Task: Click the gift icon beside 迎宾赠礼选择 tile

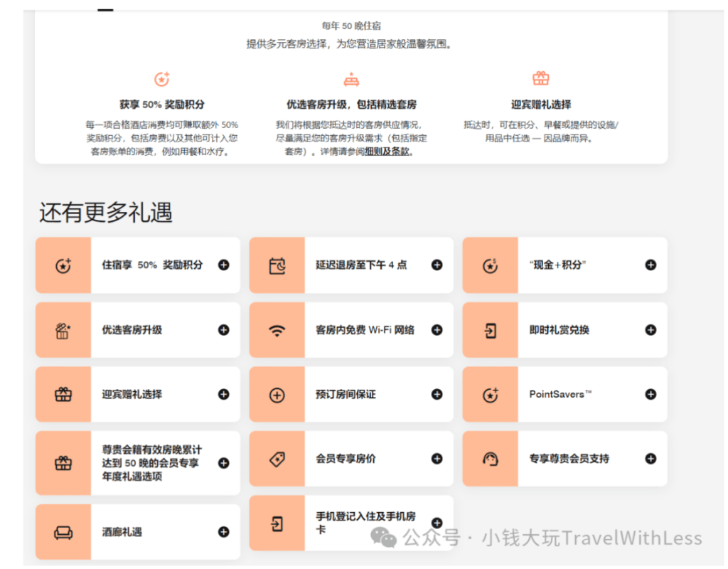Action: point(63,395)
